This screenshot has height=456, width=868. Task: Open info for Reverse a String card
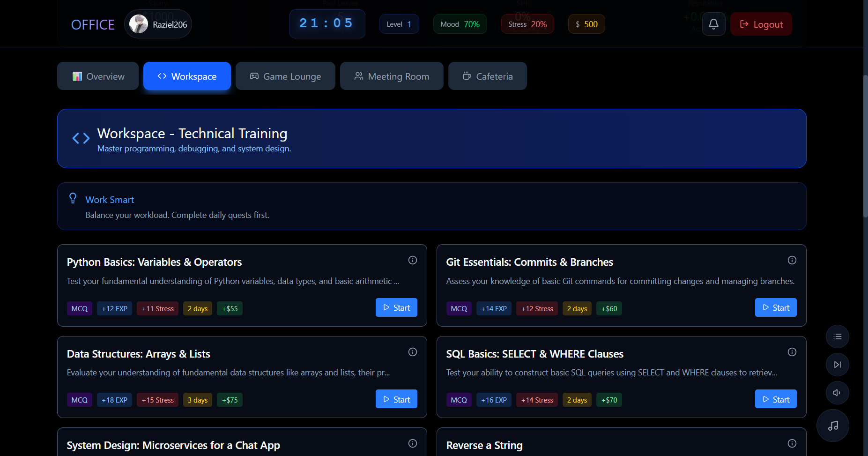tap(792, 443)
